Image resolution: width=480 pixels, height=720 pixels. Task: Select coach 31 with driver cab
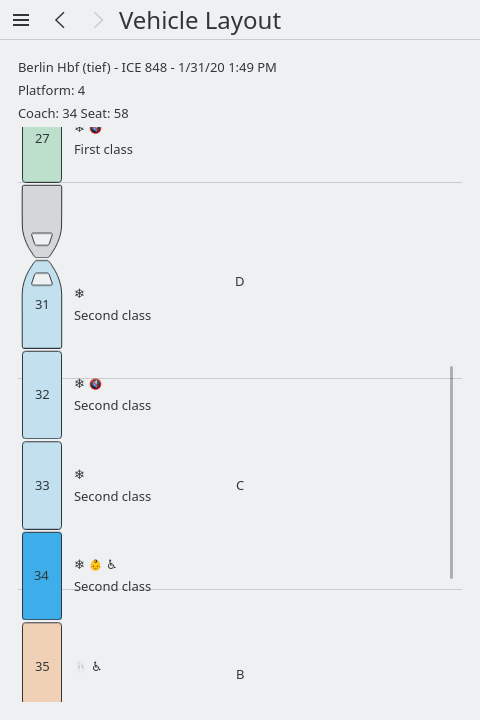point(42,304)
